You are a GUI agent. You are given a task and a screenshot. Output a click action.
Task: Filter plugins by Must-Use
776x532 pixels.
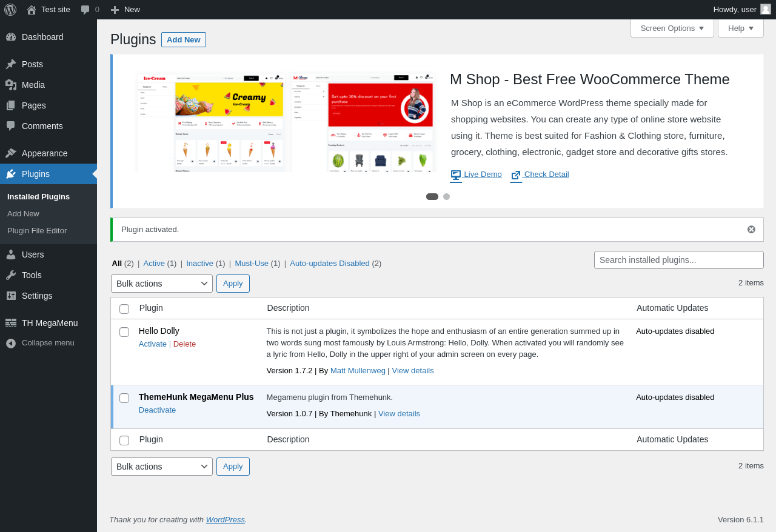point(252,263)
